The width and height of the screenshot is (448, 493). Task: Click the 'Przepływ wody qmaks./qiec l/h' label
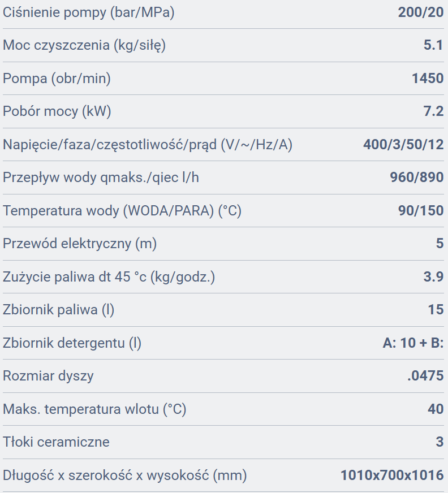tap(101, 178)
